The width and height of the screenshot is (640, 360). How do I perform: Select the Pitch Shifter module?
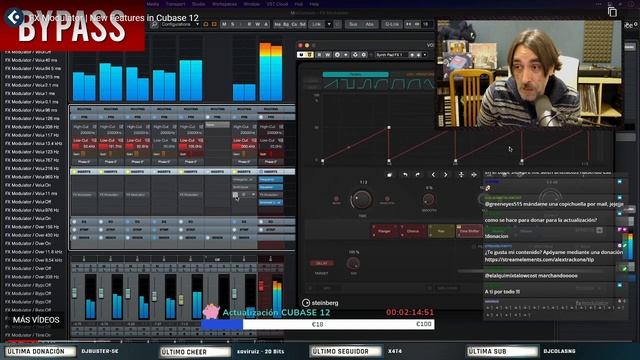(x=469, y=231)
